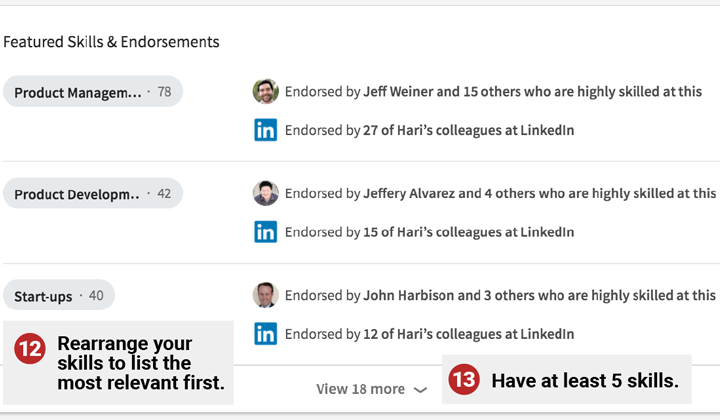View 27 of Hari's colleagues endorsements
This screenshot has width=720, height=420.
click(468, 130)
